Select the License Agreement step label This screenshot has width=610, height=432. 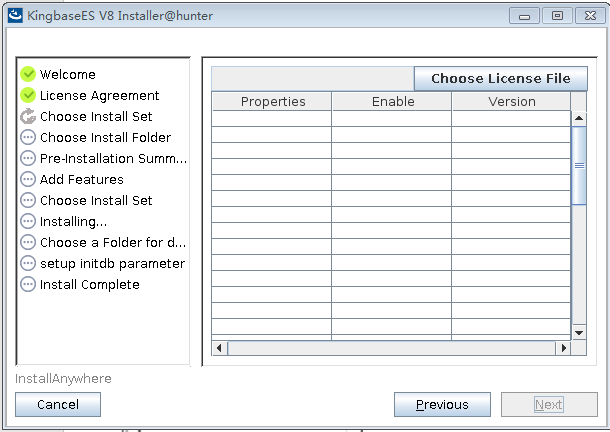(100, 95)
